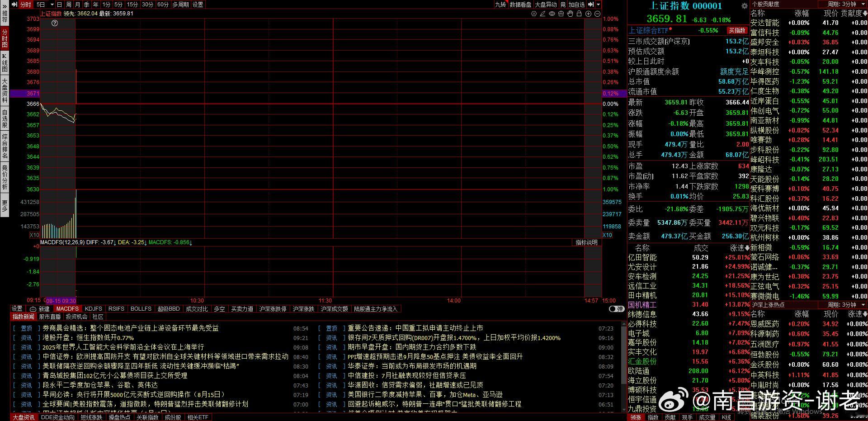Select the 贡献 tab at bottom right

[x=670, y=417]
